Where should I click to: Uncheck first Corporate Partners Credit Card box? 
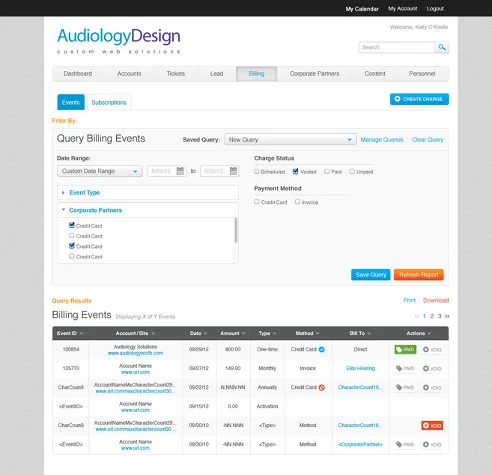pyautogui.click(x=72, y=225)
